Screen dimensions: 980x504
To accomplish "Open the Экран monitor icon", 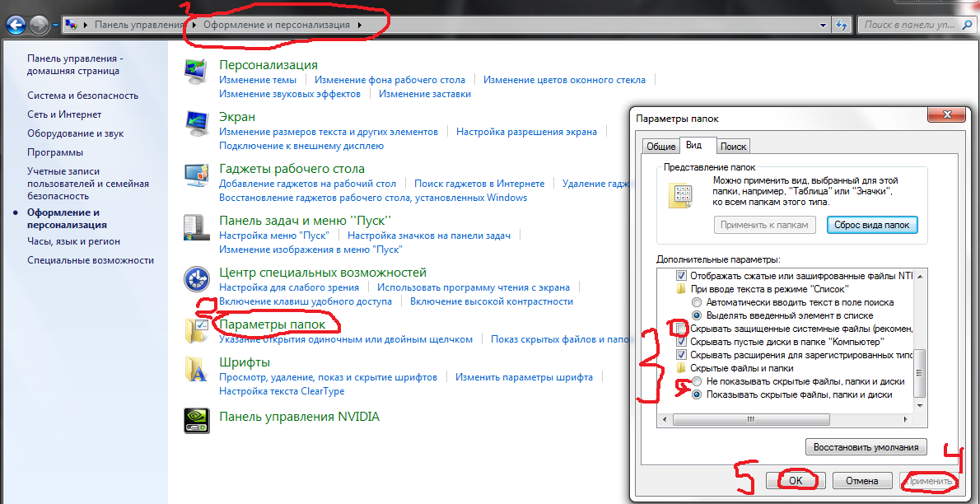I will coord(196,124).
